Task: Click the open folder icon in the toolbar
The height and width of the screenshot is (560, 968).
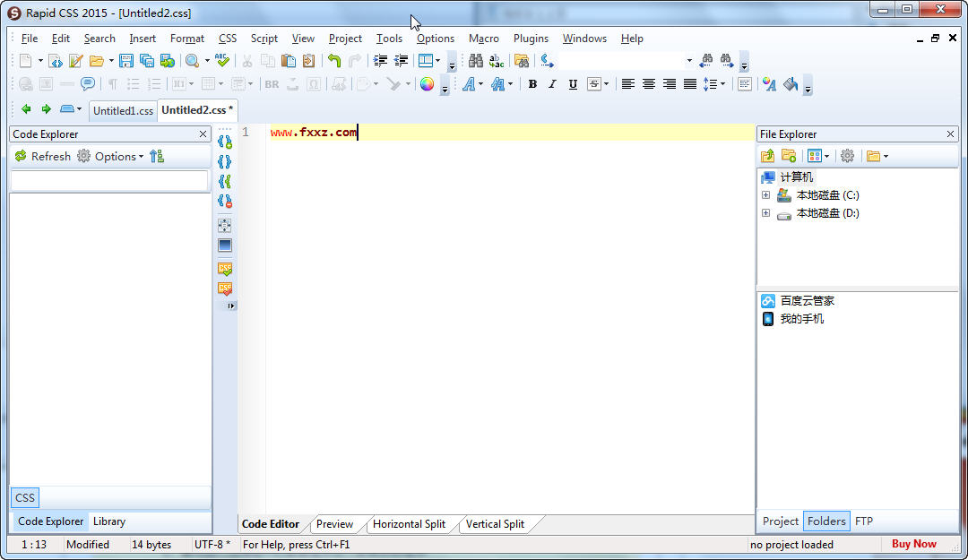Action: point(96,61)
